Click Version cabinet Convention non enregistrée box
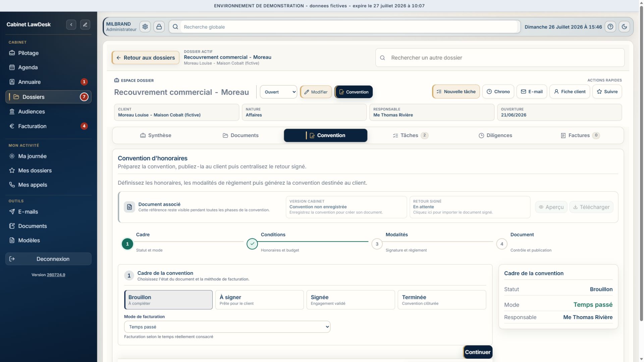 click(x=346, y=207)
